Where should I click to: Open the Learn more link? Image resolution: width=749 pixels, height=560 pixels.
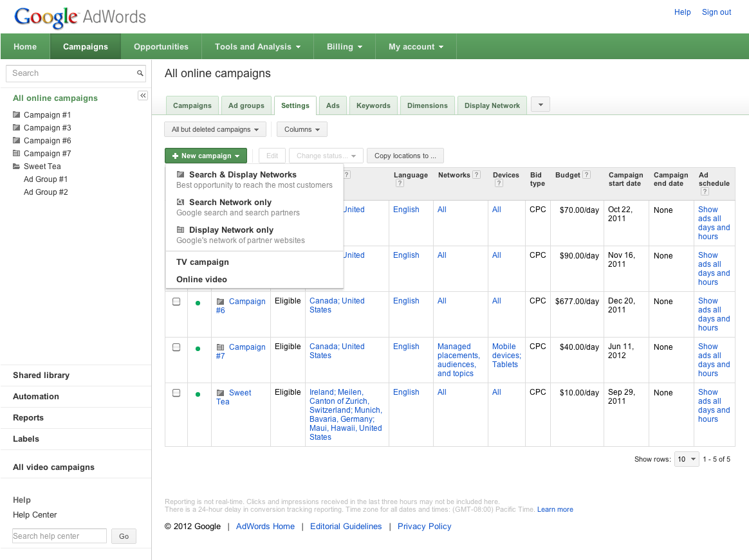click(x=555, y=509)
